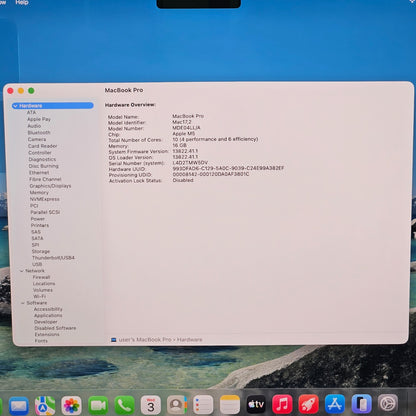Viewport: 416px width, 416px height.
Task: Open the Calendar icon showing 3
Action: 151,405
